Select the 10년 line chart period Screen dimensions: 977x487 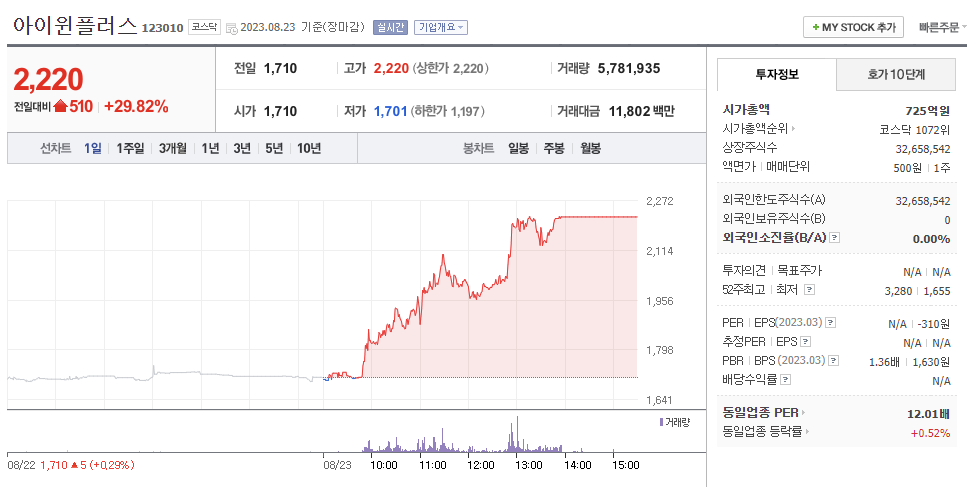point(309,148)
